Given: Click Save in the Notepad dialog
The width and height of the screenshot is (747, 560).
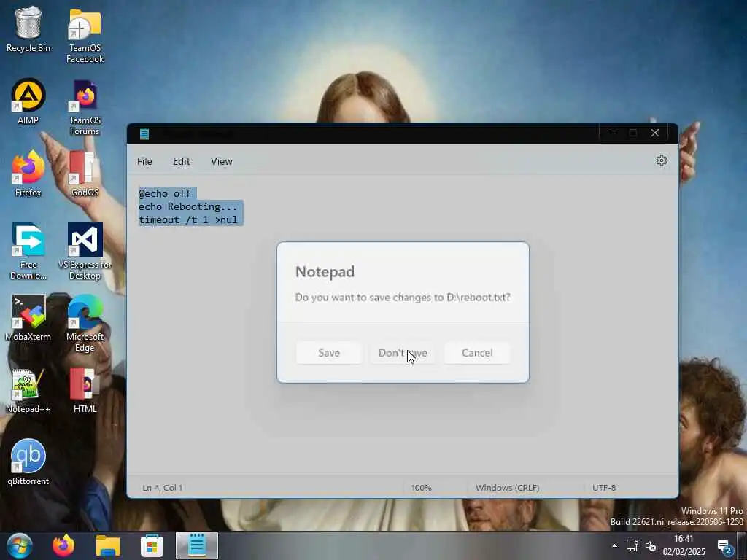Looking at the screenshot, I should point(329,353).
